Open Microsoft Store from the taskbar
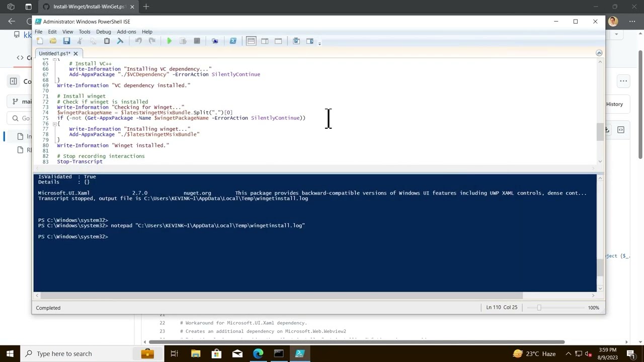 [x=216, y=353]
